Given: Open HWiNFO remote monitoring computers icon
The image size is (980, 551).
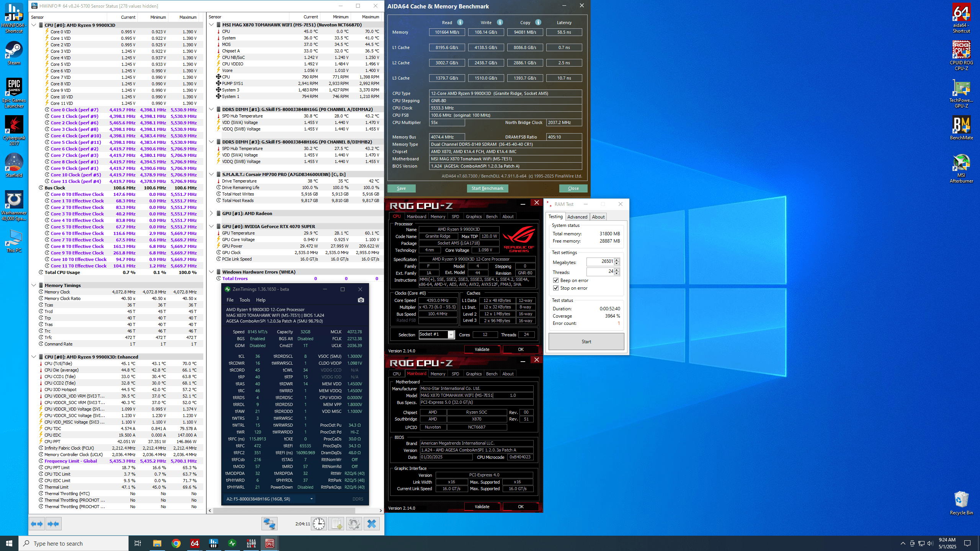Looking at the screenshot, I should point(269,524).
